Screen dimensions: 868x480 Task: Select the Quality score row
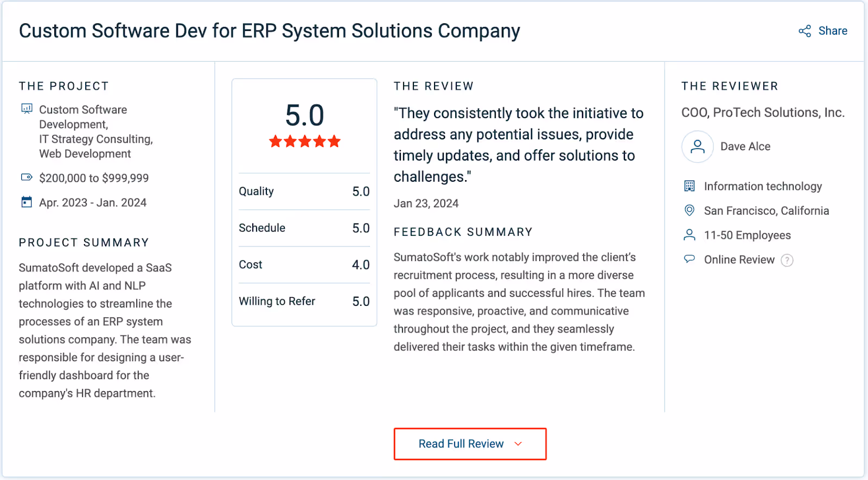(x=304, y=191)
